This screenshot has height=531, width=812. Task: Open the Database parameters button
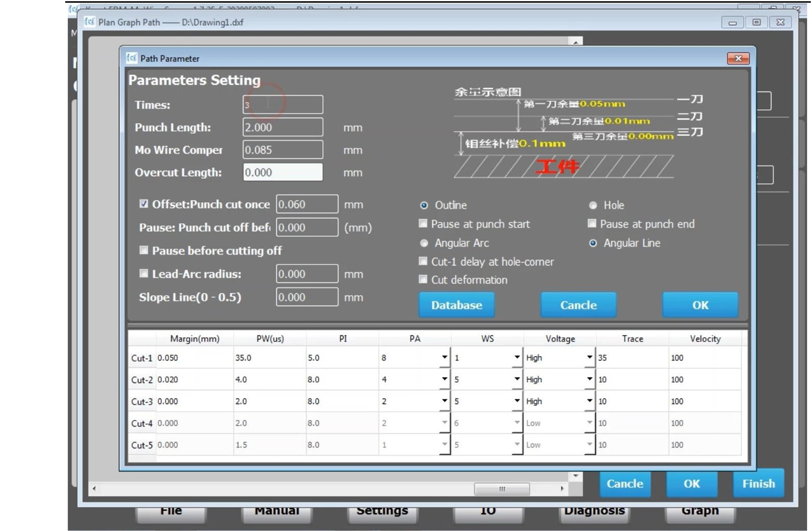456,305
